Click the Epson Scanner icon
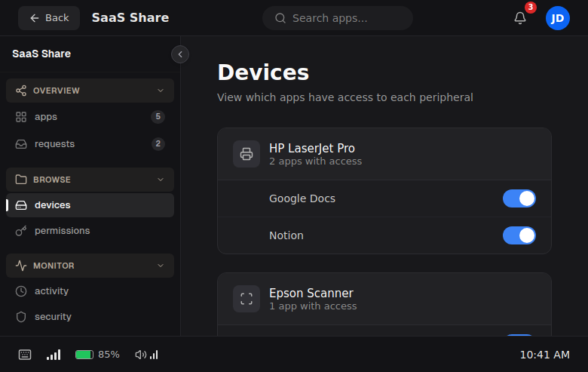Screen dimensions: 588x372 (x=247, y=299)
